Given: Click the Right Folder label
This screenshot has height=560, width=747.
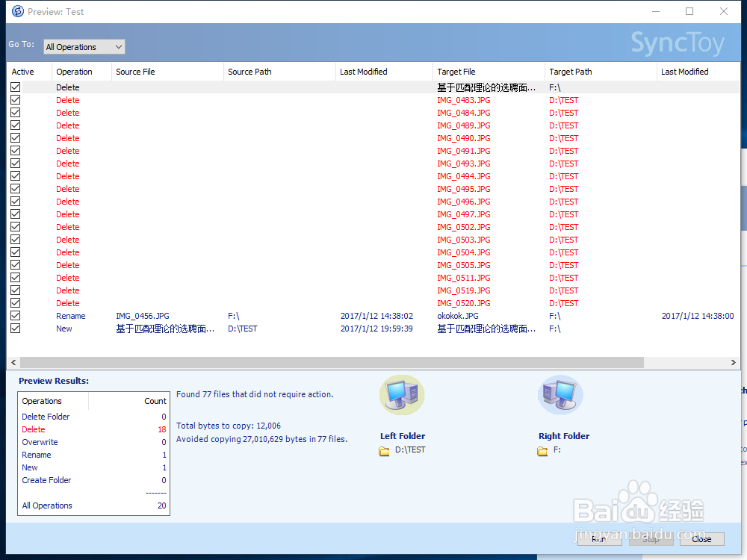Looking at the screenshot, I should click(563, 436).
